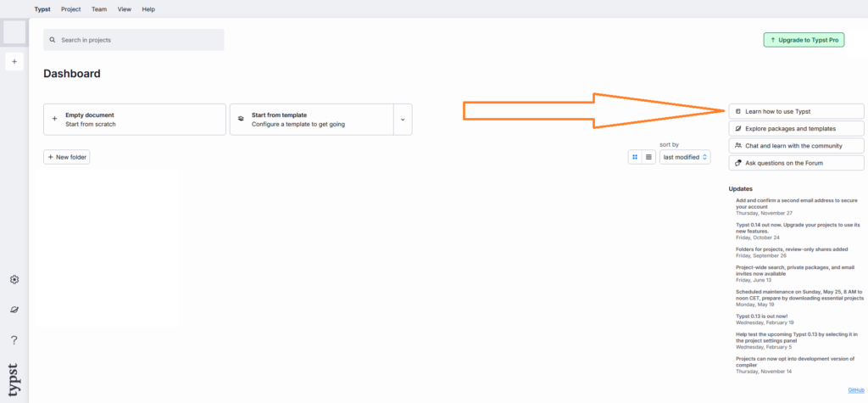
Task: Click Learn how to use Typst
Action: pyautogui.click(x=796, y=111)
